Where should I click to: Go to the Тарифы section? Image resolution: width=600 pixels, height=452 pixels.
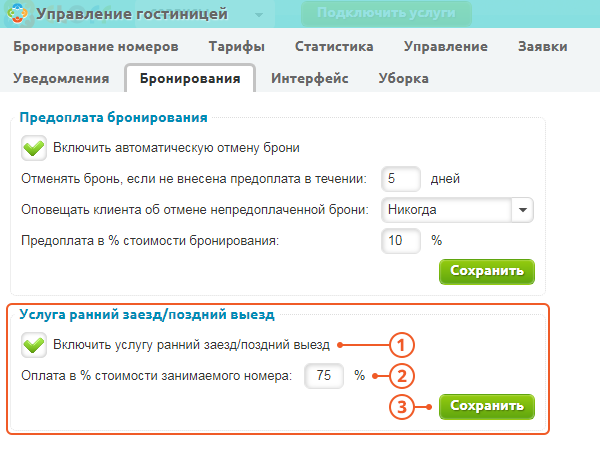click(x=236, y=47)
